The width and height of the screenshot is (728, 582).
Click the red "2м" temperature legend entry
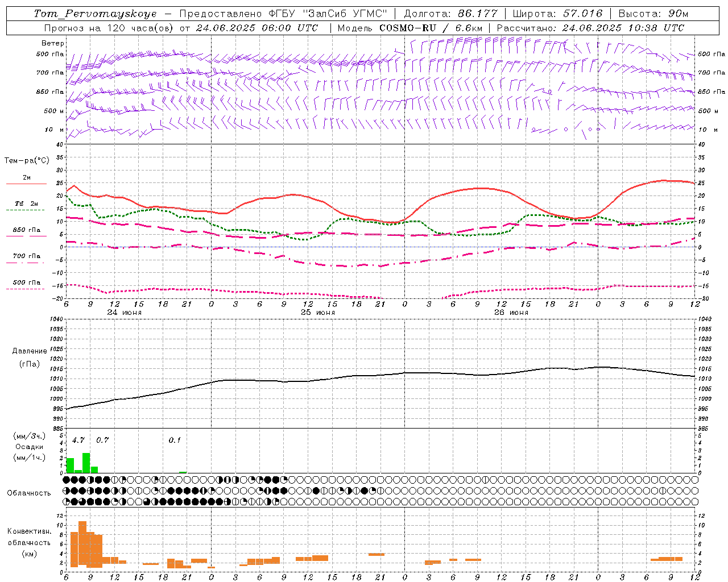click(x=27, y=178)
